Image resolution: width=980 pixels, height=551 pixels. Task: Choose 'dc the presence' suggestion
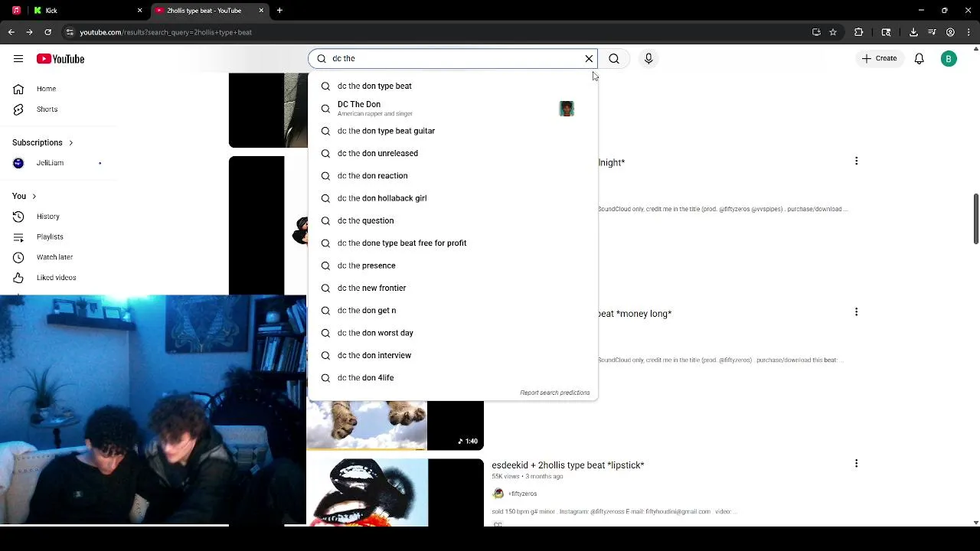pyautogui.click(x=452, y=266)
